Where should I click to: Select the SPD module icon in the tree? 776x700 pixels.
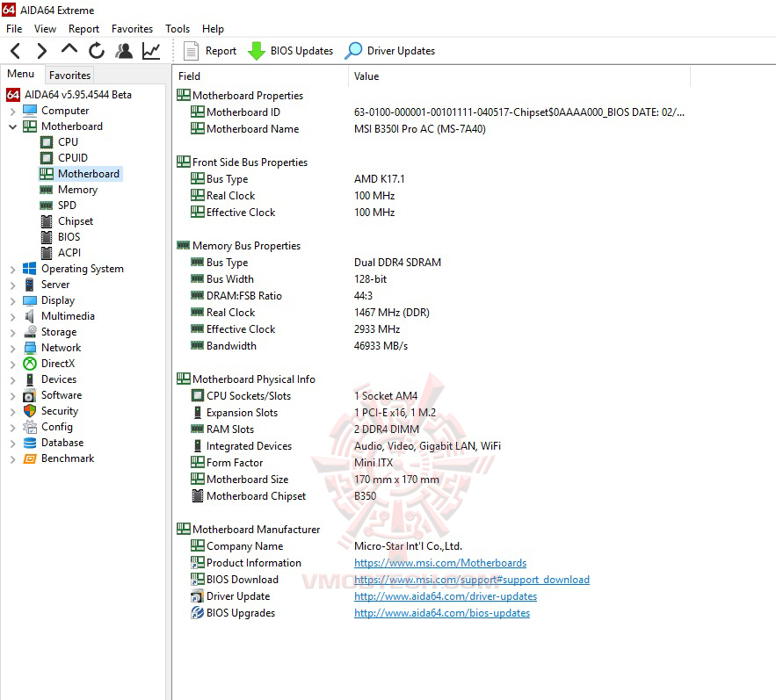[x=47, y=206]
